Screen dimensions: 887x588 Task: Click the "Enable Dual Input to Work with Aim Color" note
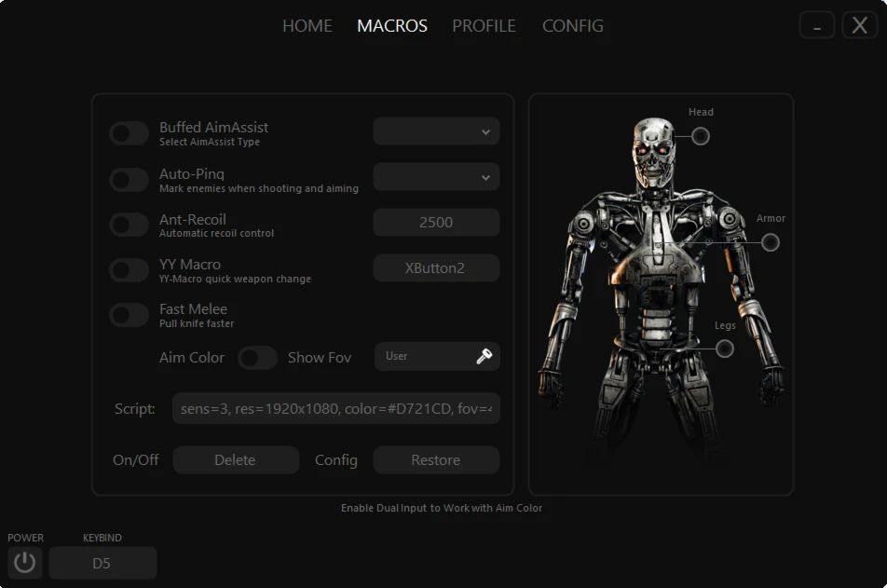point(442,508)
